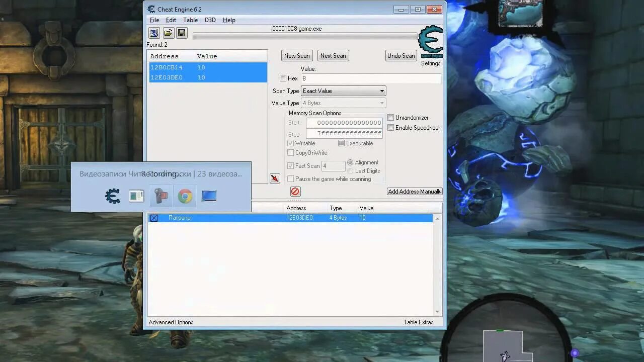
Task: Click the scan progress bar
Action: [305, 36]
